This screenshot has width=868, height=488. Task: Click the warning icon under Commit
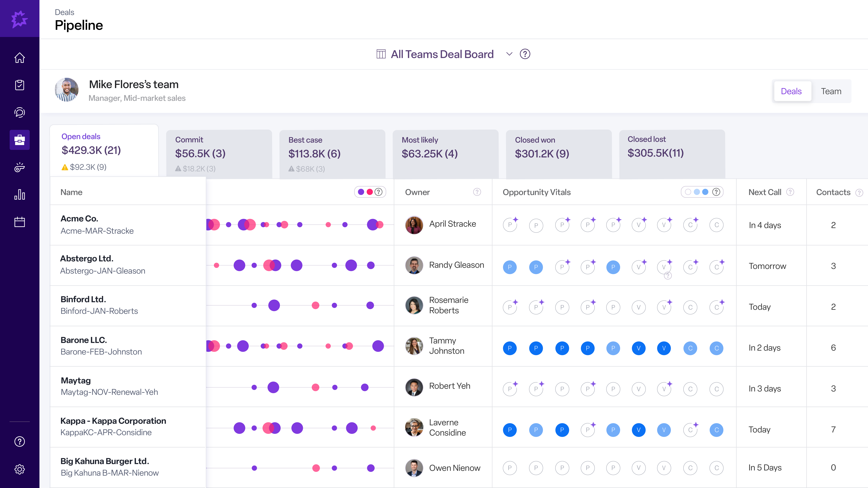coord(178,168)
